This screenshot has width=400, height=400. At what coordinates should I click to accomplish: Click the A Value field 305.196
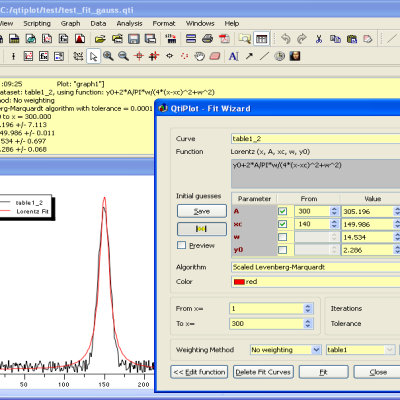click(367, 211)
